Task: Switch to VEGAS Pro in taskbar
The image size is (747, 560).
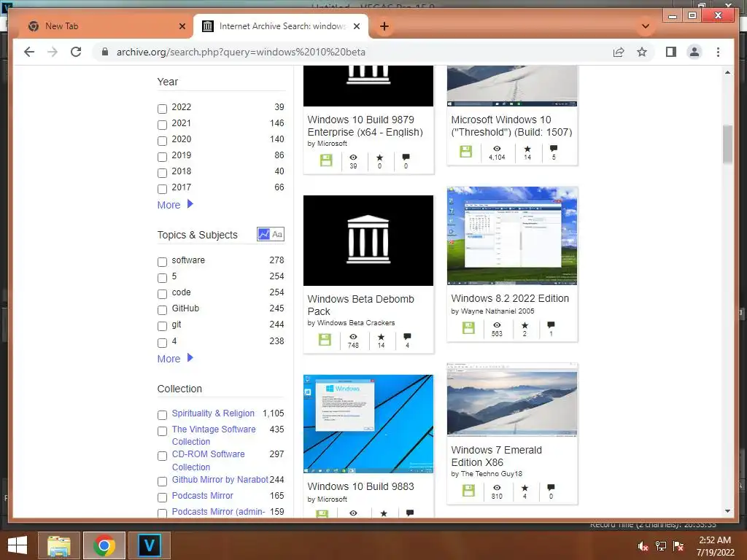Action: [149, 545]
